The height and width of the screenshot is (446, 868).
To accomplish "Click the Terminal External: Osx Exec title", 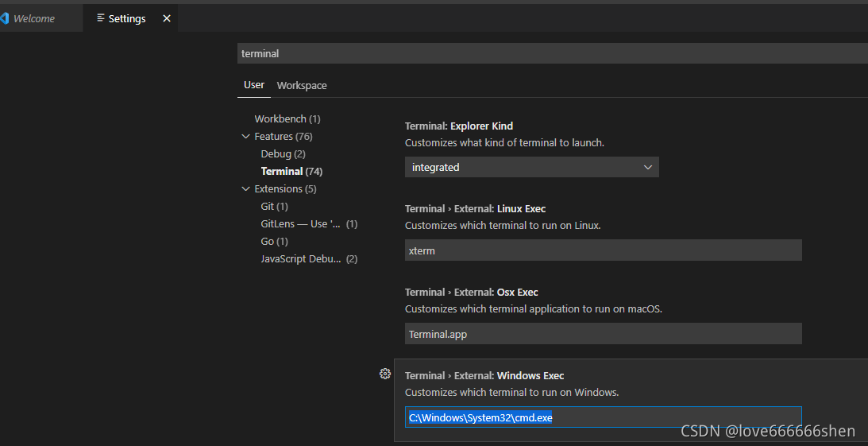I will click(472, 292).
